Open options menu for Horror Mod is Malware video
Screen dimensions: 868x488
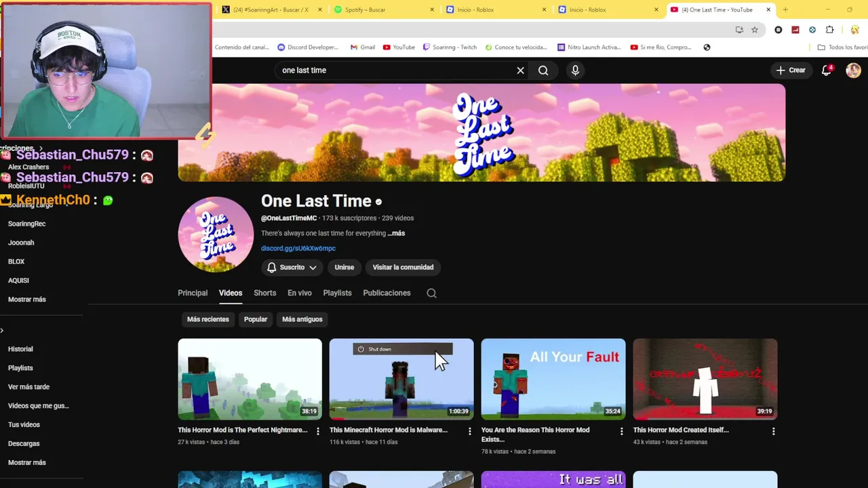click(469, 431)
